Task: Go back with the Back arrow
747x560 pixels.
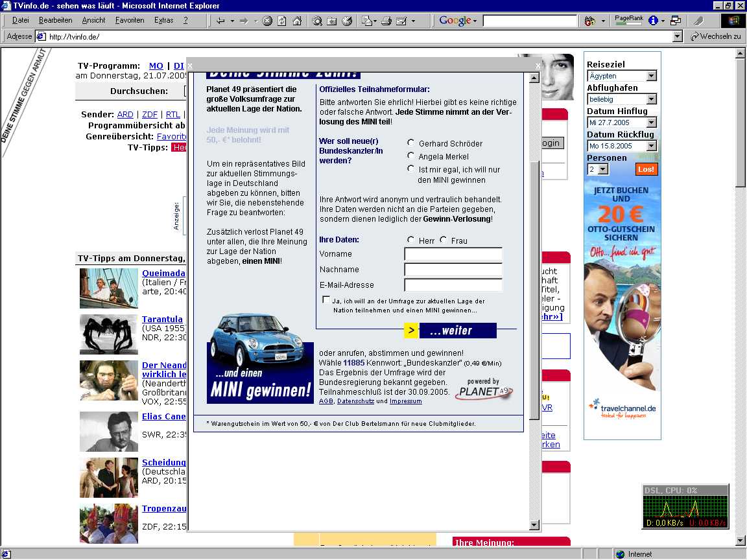Action: pyautogui.click(x=220, y=21)
